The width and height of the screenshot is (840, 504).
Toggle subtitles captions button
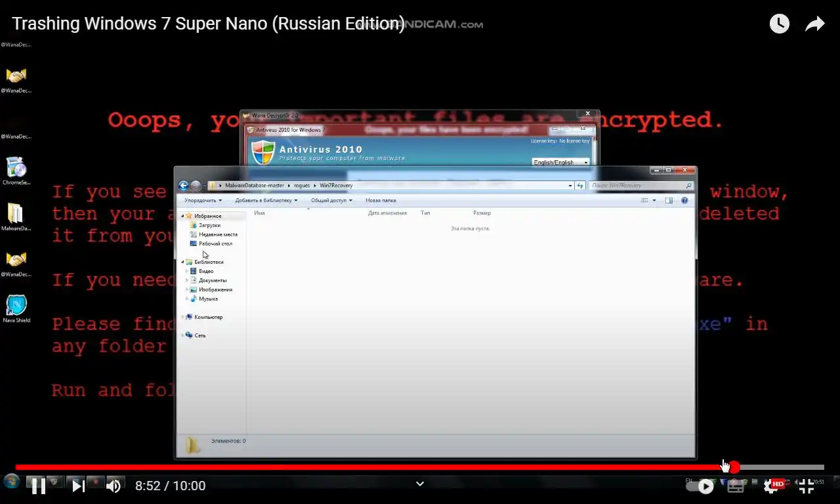coord(736,486)
